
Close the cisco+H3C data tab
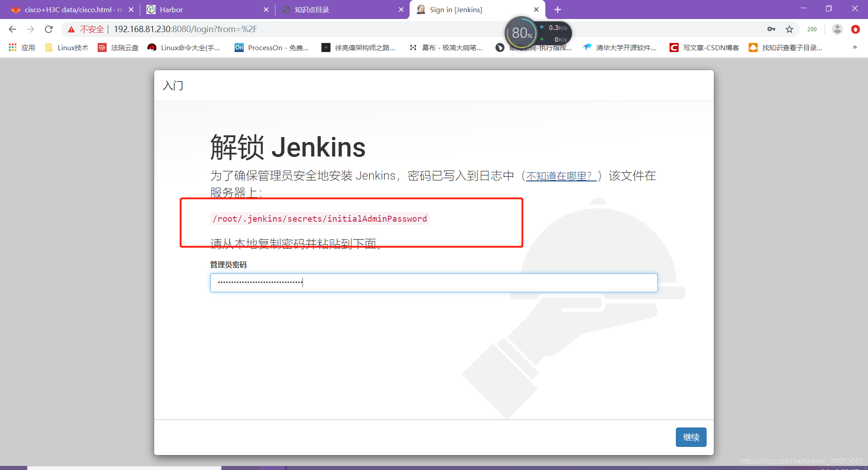[131, 9]
